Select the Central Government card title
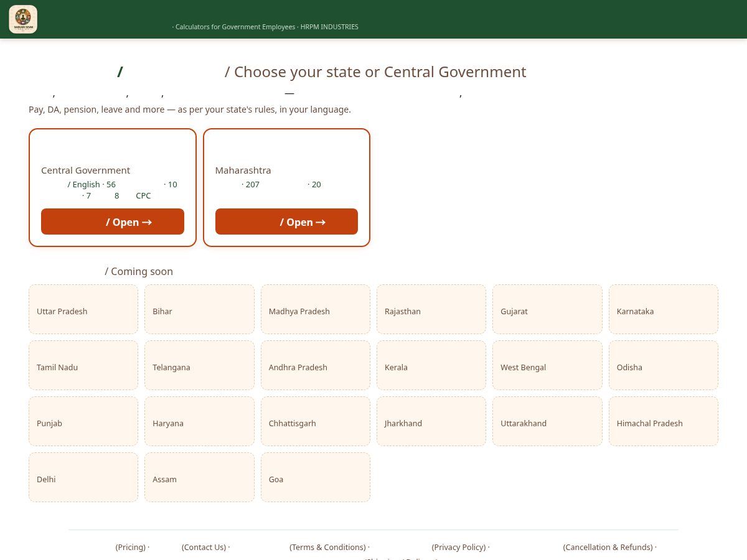The image size is (747, 560). 86,170
